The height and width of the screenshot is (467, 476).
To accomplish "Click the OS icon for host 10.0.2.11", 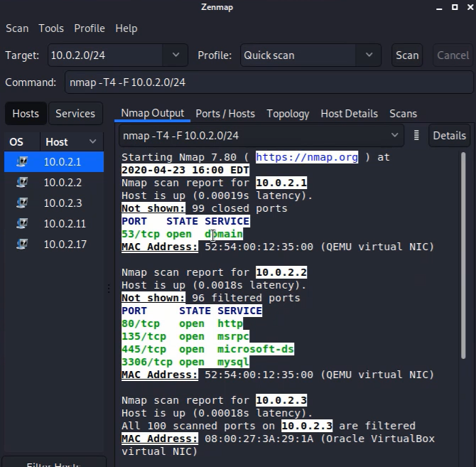I will pos(22,223).
